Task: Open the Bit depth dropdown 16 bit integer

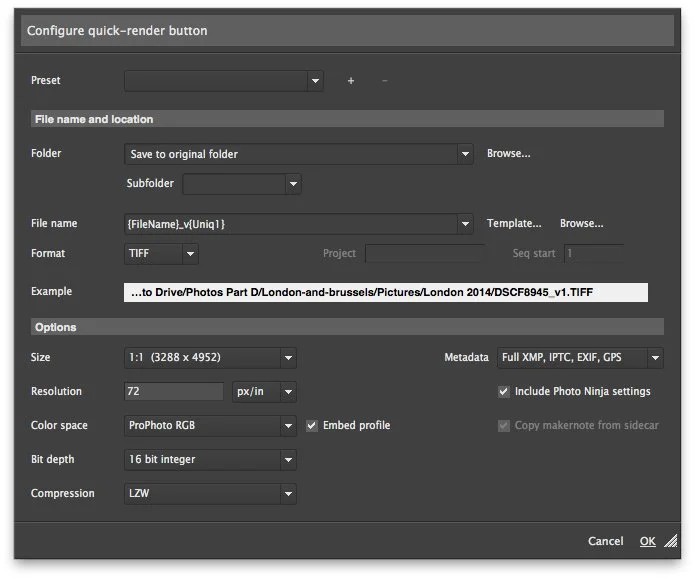Action: tap(210, 460)
